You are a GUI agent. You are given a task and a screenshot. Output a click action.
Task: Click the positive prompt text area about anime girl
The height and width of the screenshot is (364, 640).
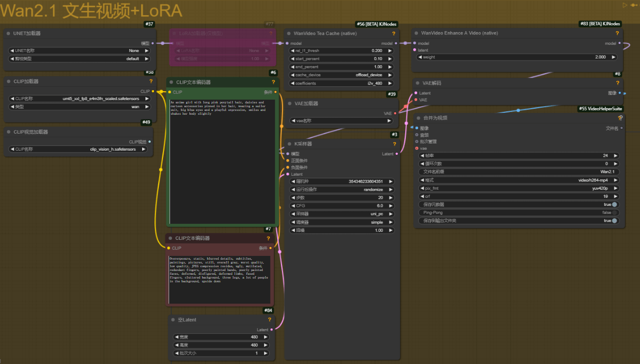222,161
